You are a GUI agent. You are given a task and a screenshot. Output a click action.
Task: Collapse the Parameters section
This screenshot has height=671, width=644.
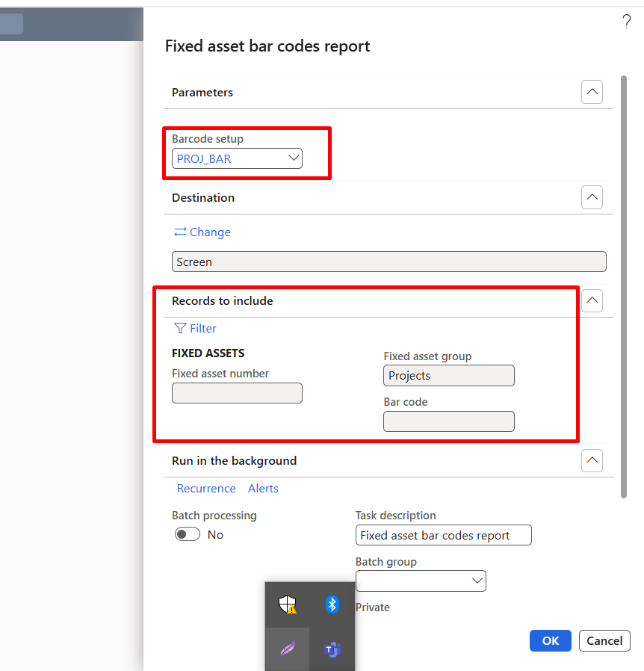point(592,93)
